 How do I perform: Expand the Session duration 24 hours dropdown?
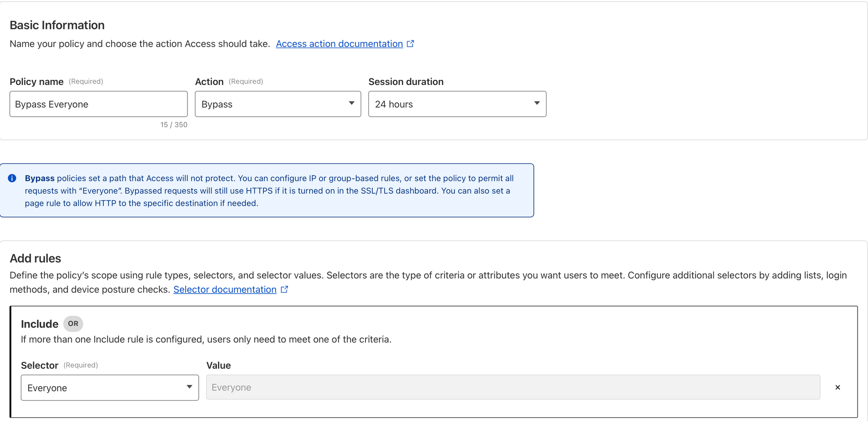tap(457, 104)
